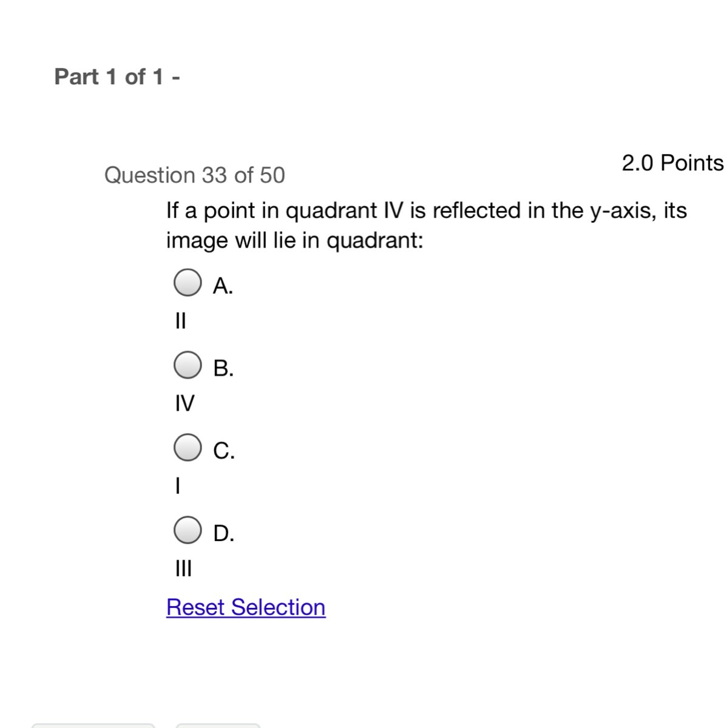Select the radio button for option A
727x728 pixels.
(188, 283)
